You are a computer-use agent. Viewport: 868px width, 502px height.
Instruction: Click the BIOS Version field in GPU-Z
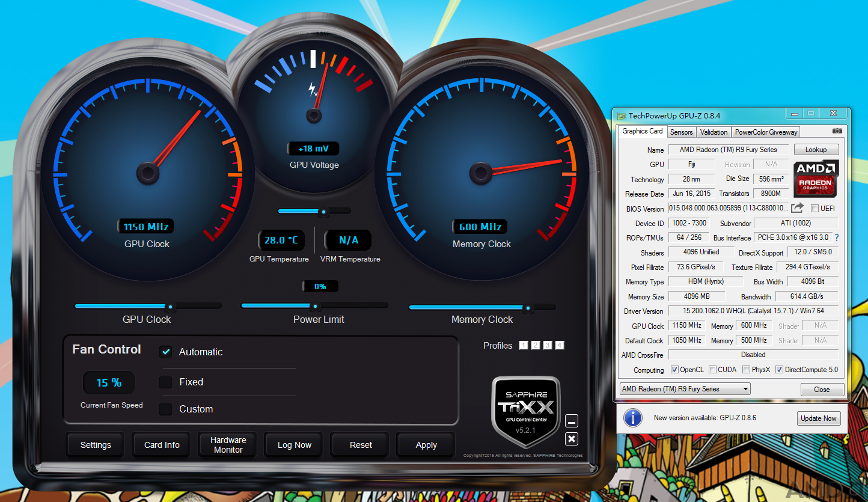click(728, 208)
